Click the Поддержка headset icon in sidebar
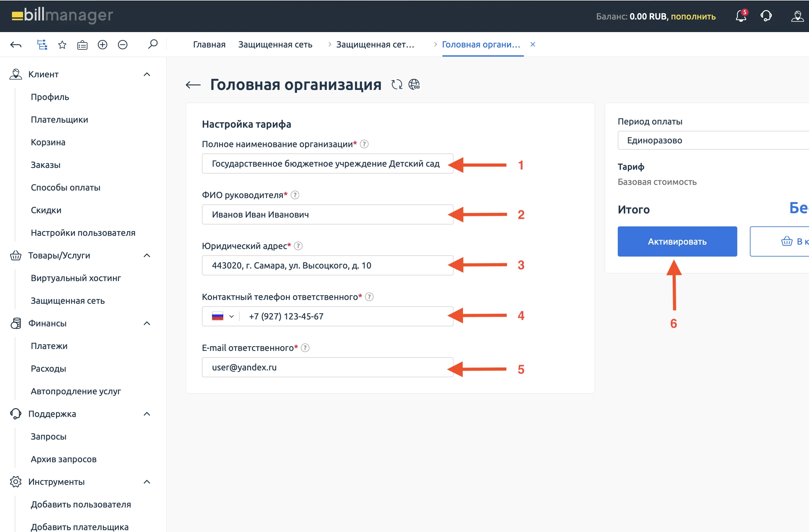 tap(16, 414)
